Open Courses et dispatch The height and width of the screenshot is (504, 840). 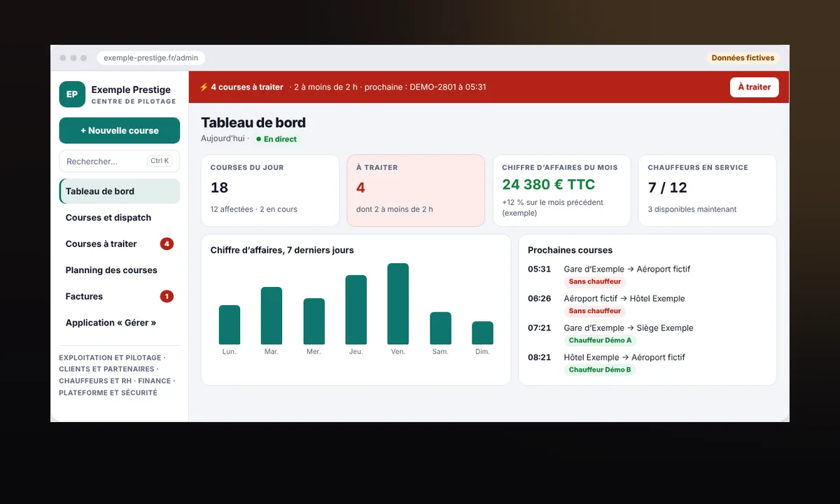pos(120,218)
